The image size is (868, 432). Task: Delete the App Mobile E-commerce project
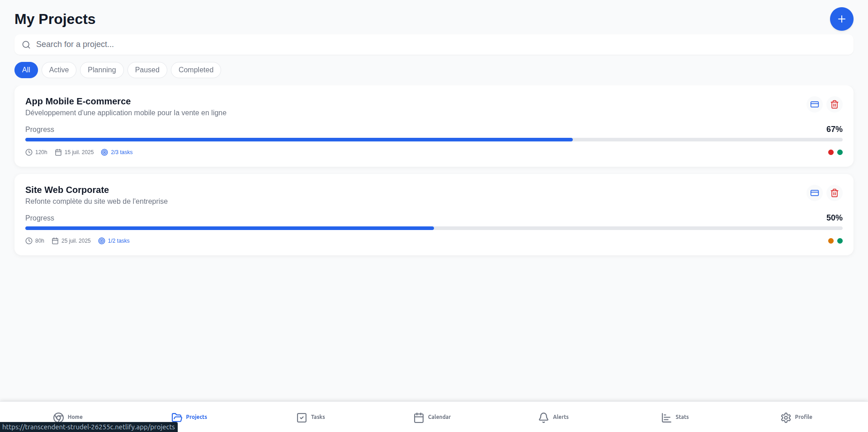pos(834,104)
